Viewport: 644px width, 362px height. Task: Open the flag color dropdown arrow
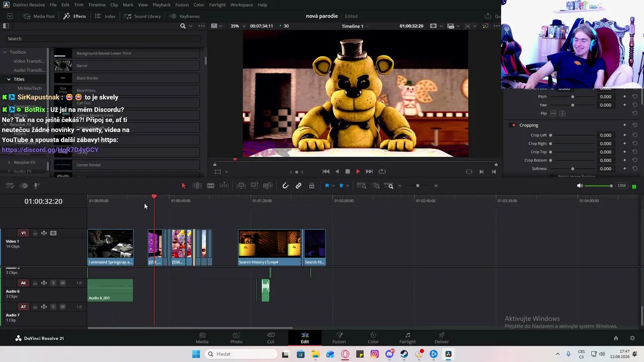333,186
